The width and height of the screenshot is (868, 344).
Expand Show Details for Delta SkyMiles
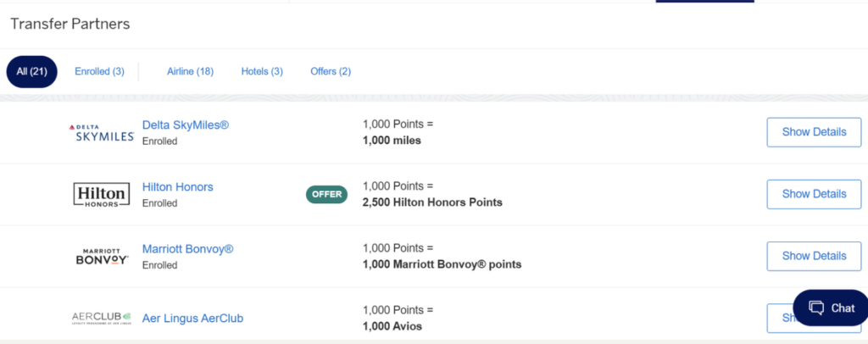[x=814, y=132]
